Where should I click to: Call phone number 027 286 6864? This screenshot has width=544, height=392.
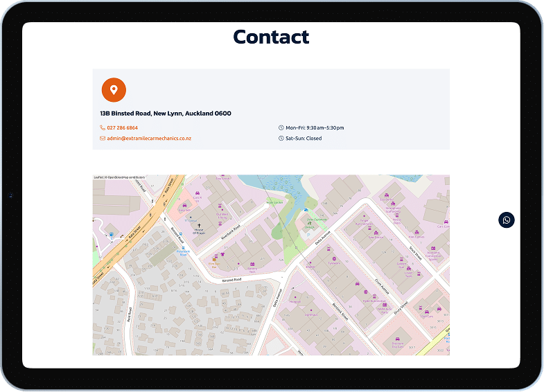point(122,128)
